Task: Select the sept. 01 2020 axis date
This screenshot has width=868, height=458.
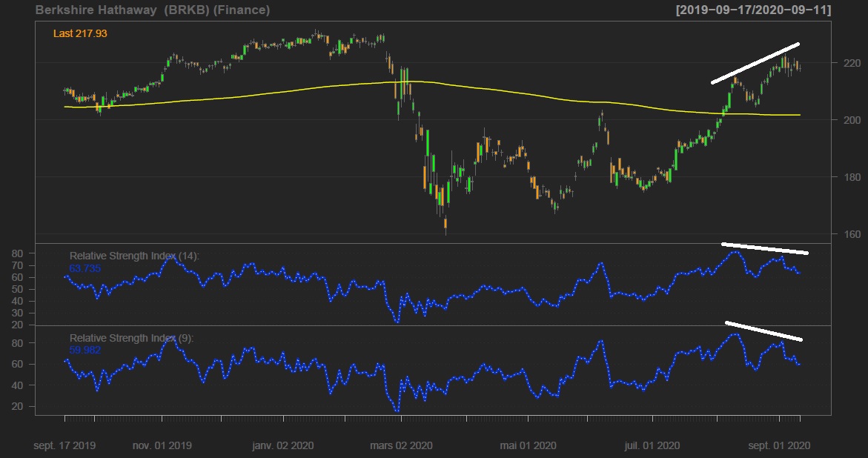Action: [779, 446]
